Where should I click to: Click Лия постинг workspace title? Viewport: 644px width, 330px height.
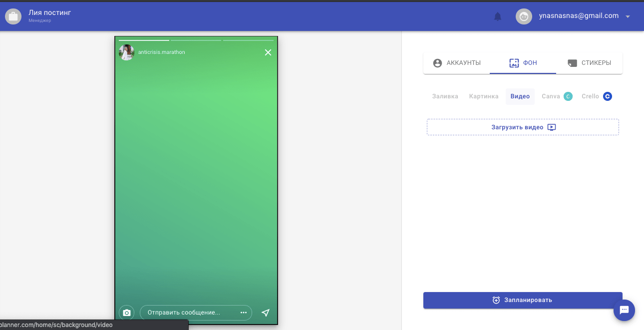pyautogui.click(x=50, y=12)
